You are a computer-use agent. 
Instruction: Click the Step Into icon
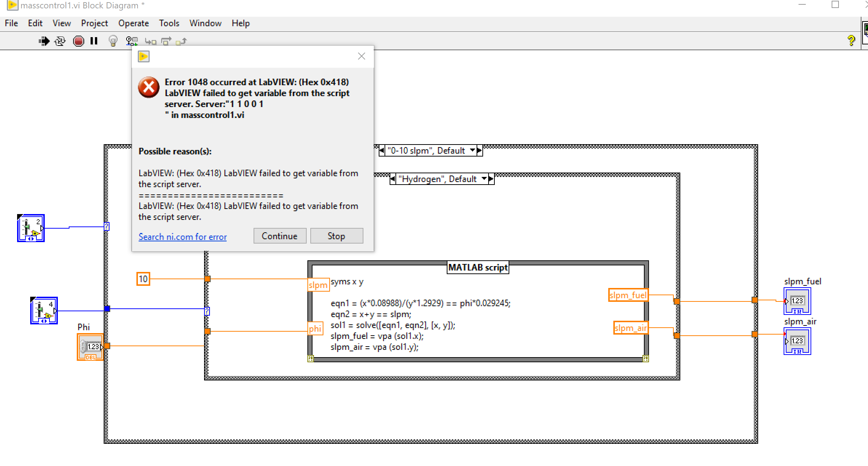pyautogui.click(x=150, y=41)
